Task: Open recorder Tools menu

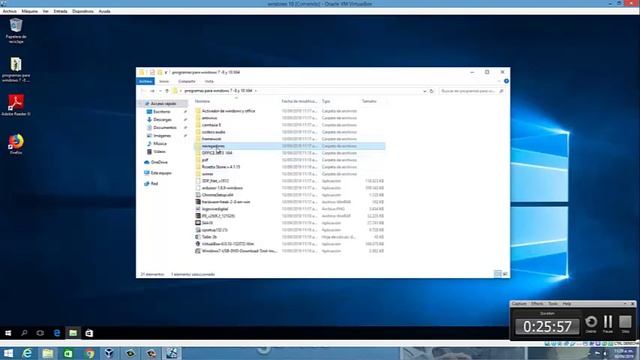Action: pyautogui.click(x=553, y=304)
